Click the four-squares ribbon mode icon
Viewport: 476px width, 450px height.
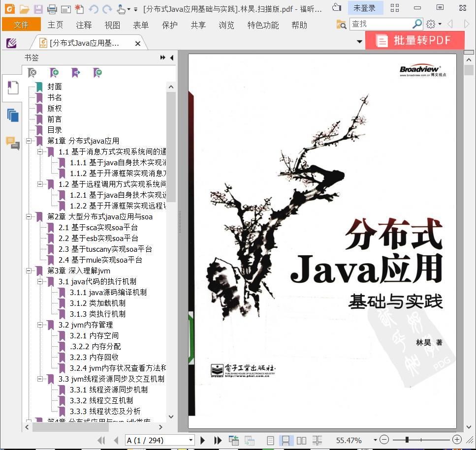click(395, 8)
